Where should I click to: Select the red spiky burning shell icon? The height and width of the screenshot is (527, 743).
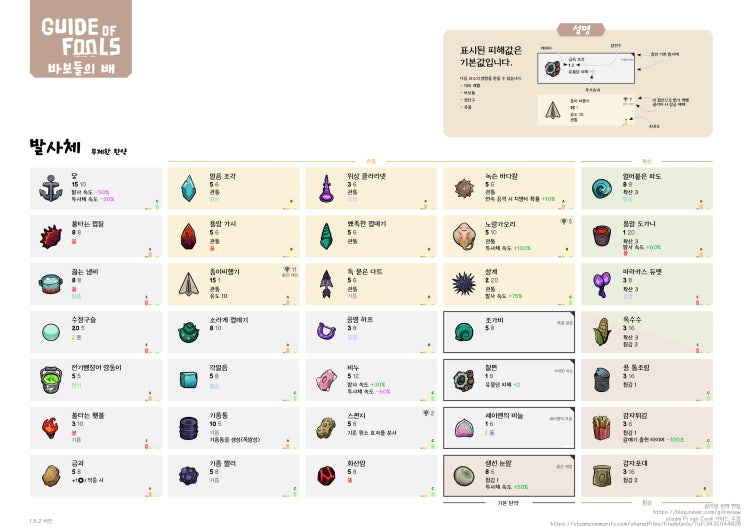click(x=51, y=236)
